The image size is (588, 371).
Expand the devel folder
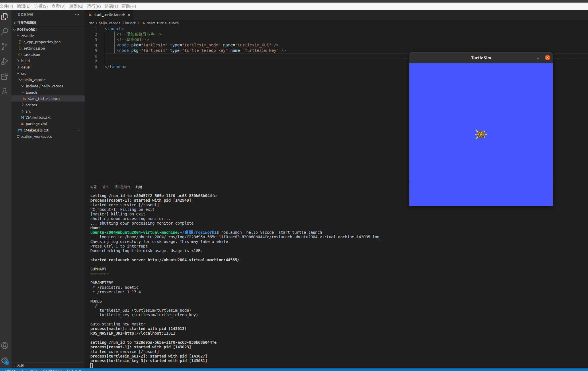26,67
